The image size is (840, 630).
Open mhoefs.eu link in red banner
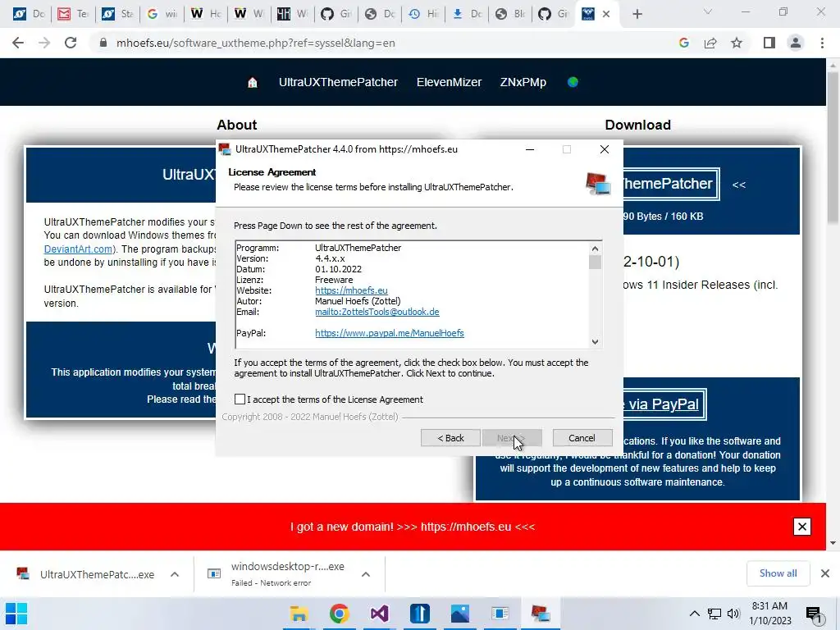(x=466, y=527)
